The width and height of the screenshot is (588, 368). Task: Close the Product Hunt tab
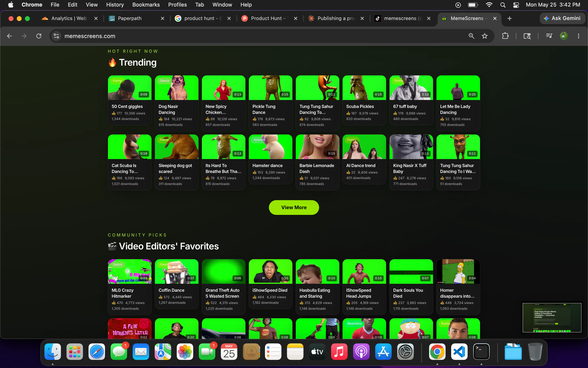295,18
